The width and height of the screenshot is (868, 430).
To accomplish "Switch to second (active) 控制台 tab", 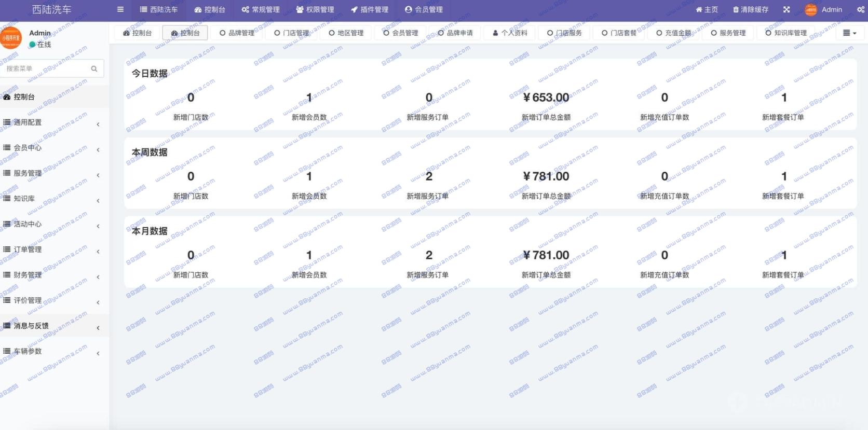I will 185,33.
